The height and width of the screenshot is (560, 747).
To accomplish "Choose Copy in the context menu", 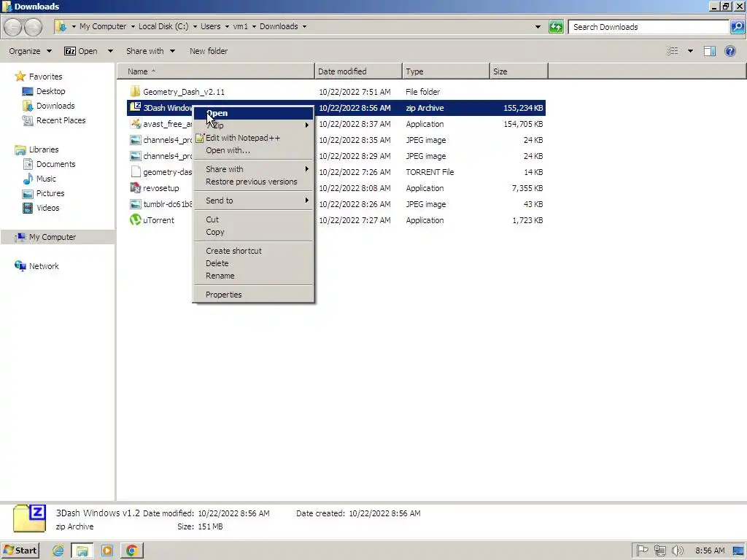I will click(x=253, y=231).
